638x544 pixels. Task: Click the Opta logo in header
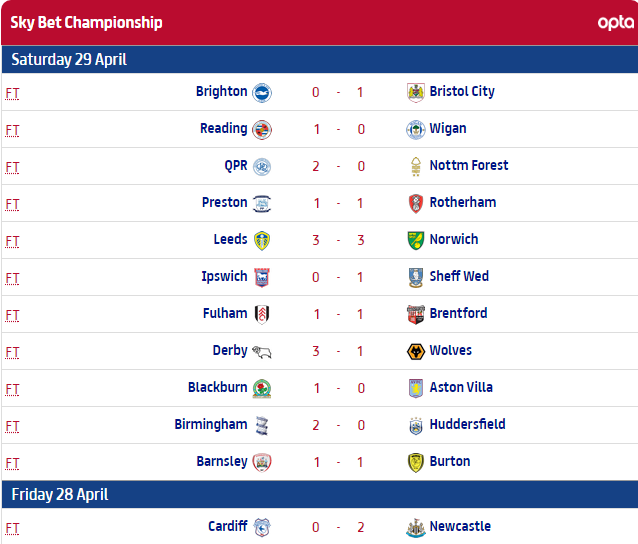614,22
